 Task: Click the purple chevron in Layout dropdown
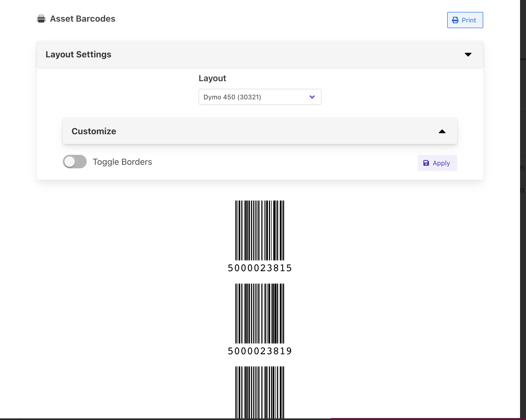(312, 97)
